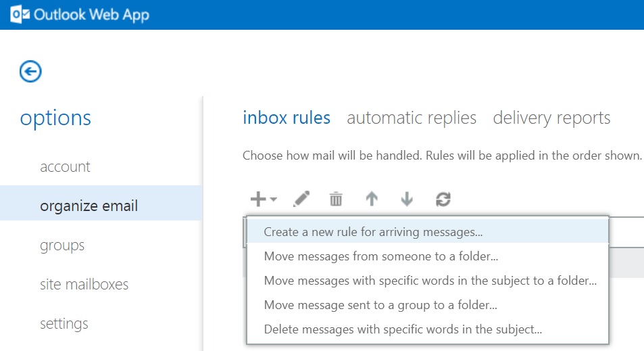Delete rule with the trash can icon
Screen dimensions: 644x351
[336, 199]
